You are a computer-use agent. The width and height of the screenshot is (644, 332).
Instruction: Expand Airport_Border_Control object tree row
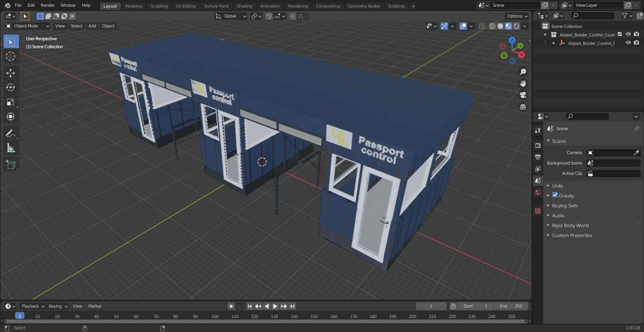(553, 43)
